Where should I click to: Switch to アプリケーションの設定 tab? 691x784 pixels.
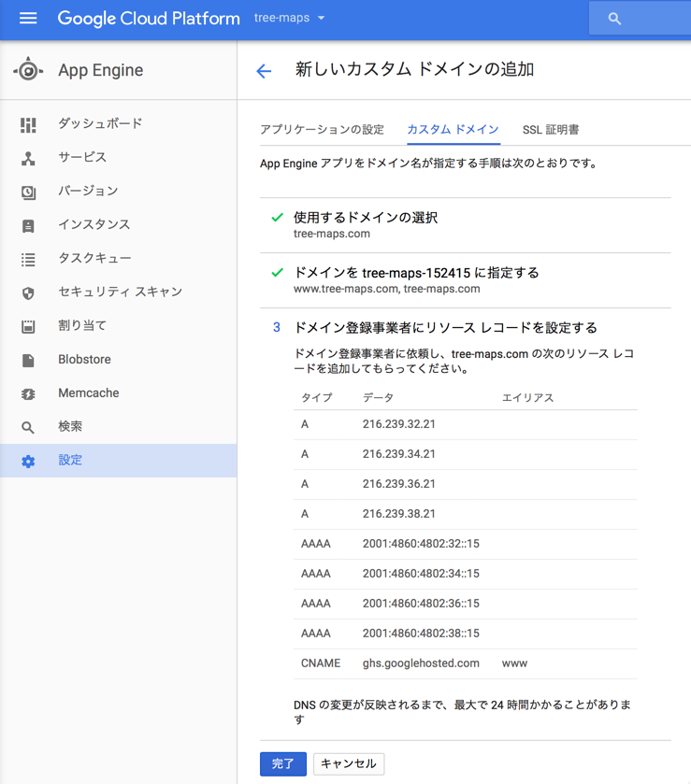(323, 130)
